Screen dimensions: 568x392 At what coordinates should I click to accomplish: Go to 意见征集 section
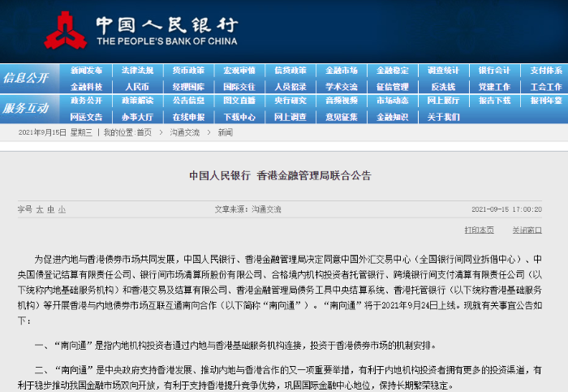pos(342,117)
